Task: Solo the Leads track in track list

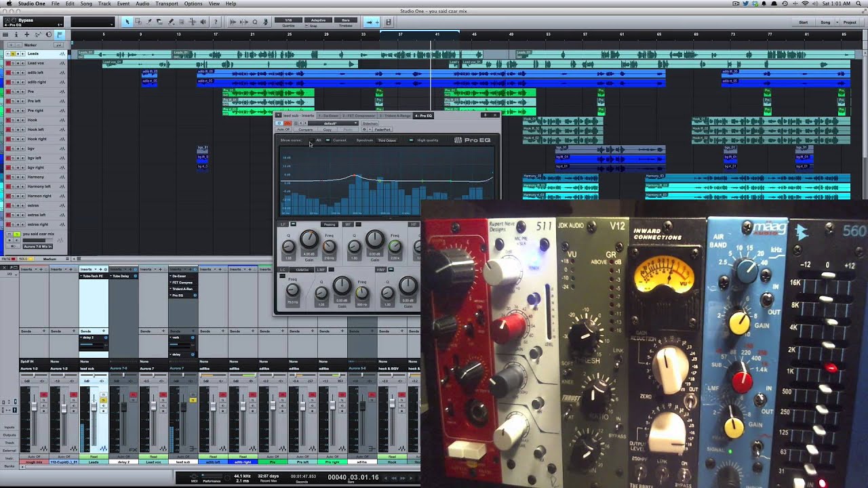Action: pyautogui.click(x=13, y=54)
